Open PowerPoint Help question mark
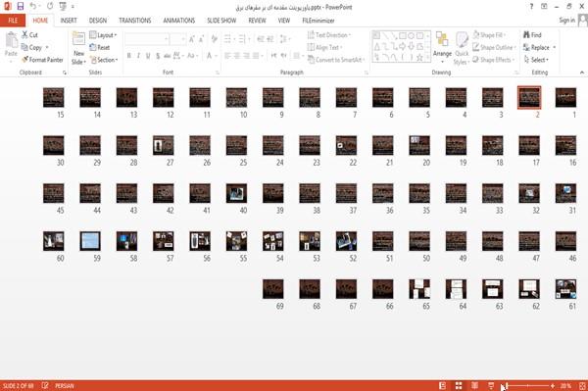The image size is (588, 391). click(x=531, y=7)
